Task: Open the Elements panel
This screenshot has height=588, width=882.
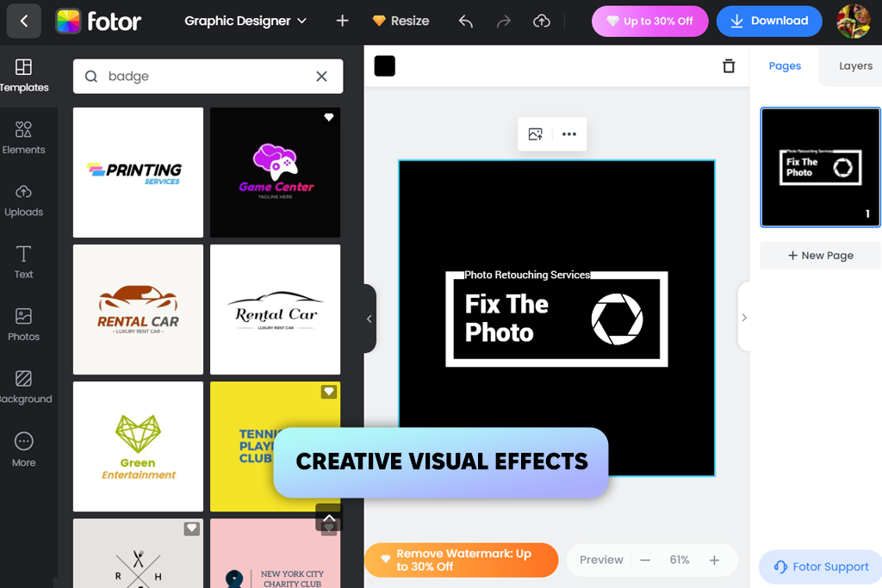Action: click(x=23, y=138)
